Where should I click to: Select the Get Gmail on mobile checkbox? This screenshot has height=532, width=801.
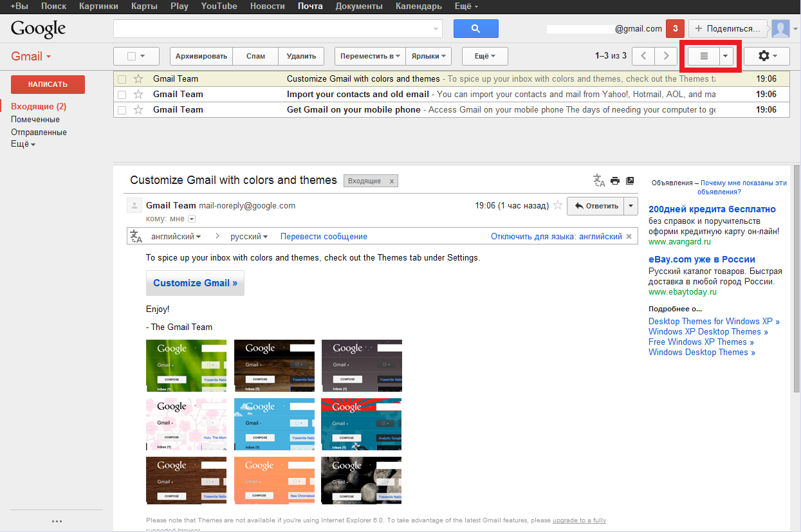[122, 110]
